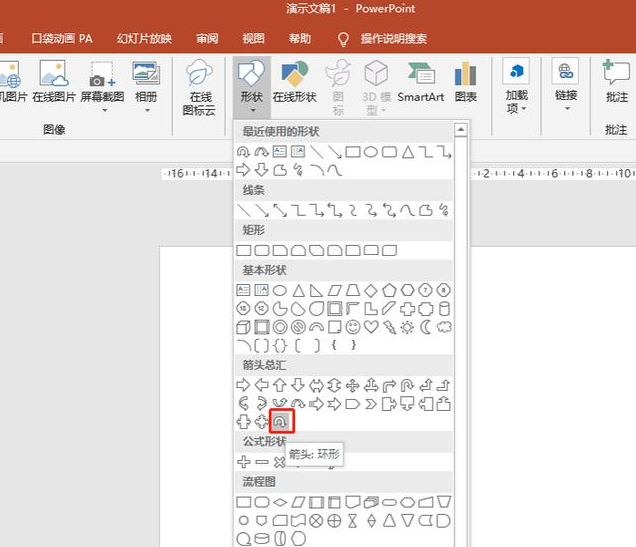Select the freeform scribble under 线条
The width and height of the screenshot is (636, 547).
coord(444,210)
